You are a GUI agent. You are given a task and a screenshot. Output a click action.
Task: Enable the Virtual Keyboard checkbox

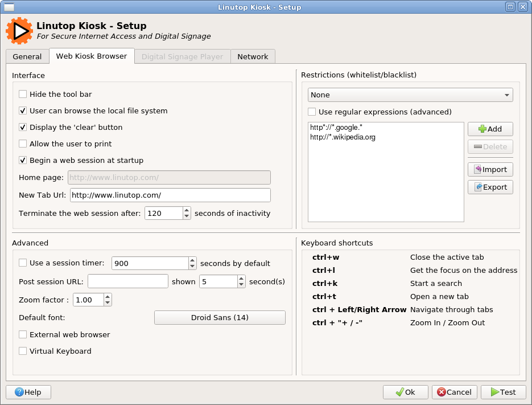coord(23,351)
